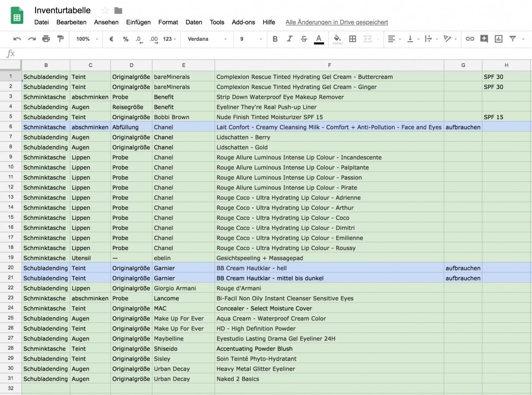The height and width of the screenshot is (395, 532).
Task: Open the Add-ons menu
Action: tap(243, 22)
